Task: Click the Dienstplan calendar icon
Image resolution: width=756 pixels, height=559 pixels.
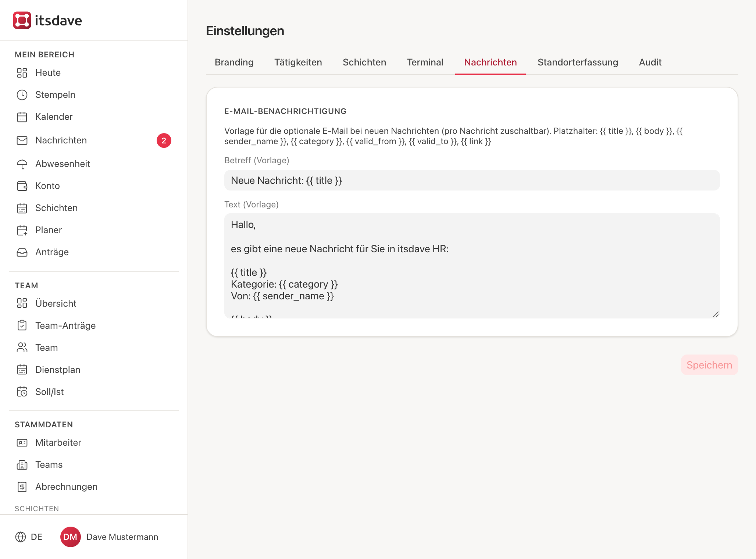Action: [x=22, y=370]
